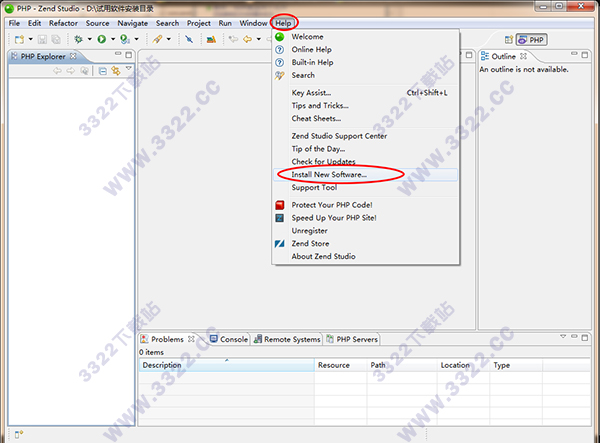Click the Debug bug toolbar icon
Viewport: 600px width, 443px height.
[x=78, y=39]
